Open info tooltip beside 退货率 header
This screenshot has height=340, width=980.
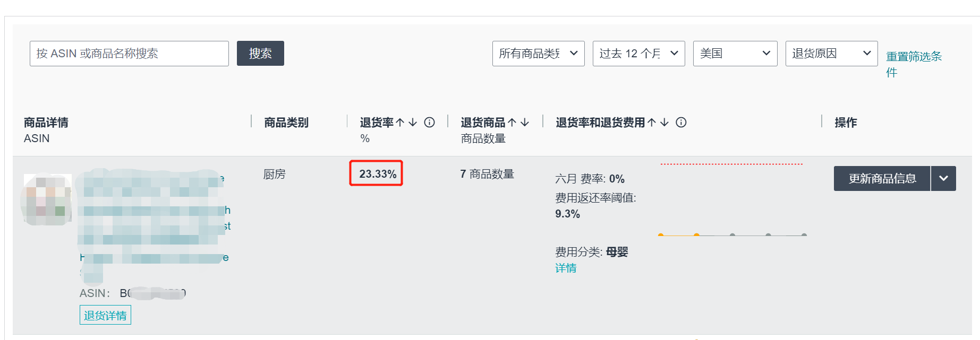click(429, 123)
